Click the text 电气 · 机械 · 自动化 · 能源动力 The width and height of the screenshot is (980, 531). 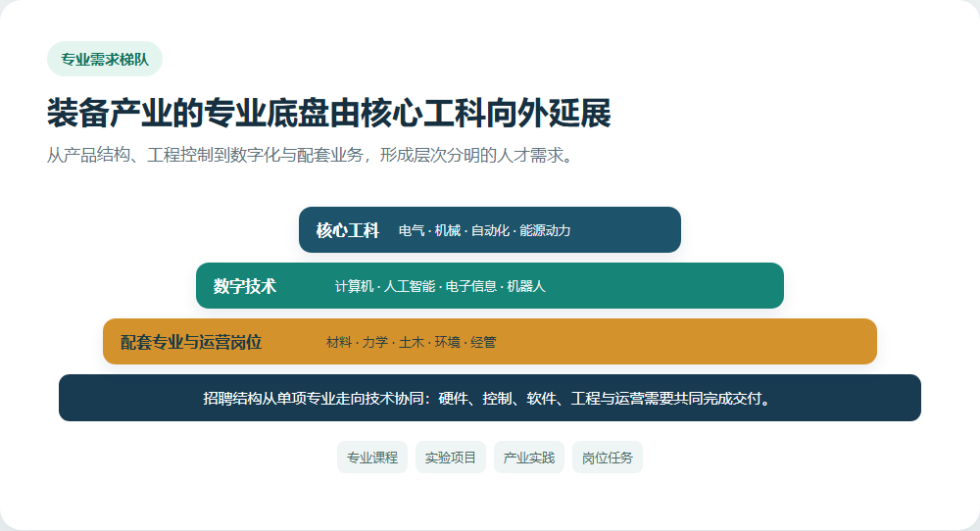point(484,230)
